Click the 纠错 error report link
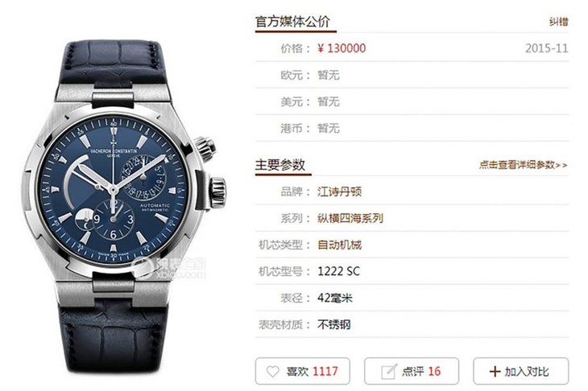588x391 pixels. (559, 22)
